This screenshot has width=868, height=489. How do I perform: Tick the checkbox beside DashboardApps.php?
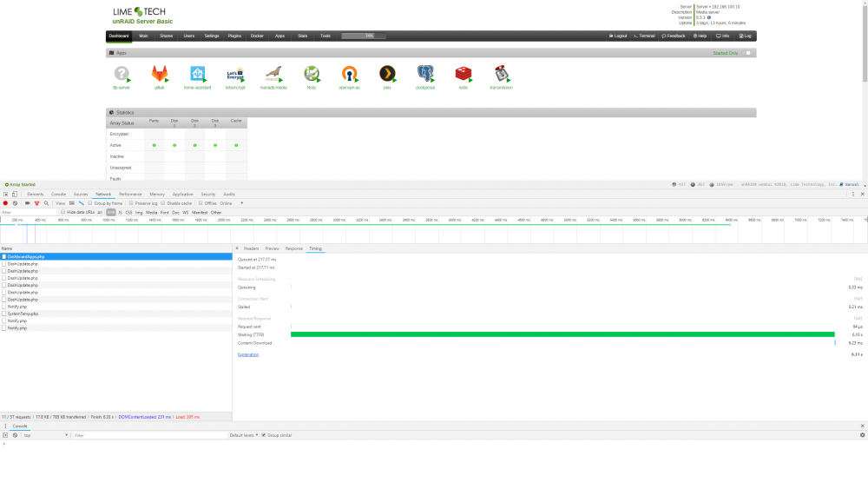tap(3, 257)
